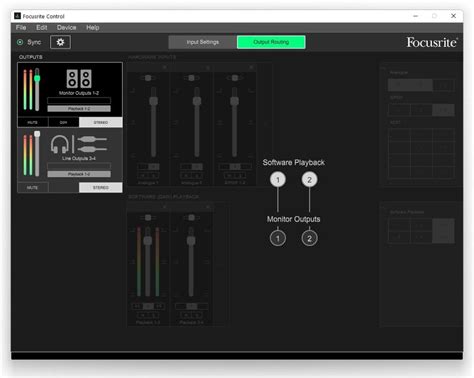Click the S/PDIF 1-2 channel fader

(x=234, y=101)
